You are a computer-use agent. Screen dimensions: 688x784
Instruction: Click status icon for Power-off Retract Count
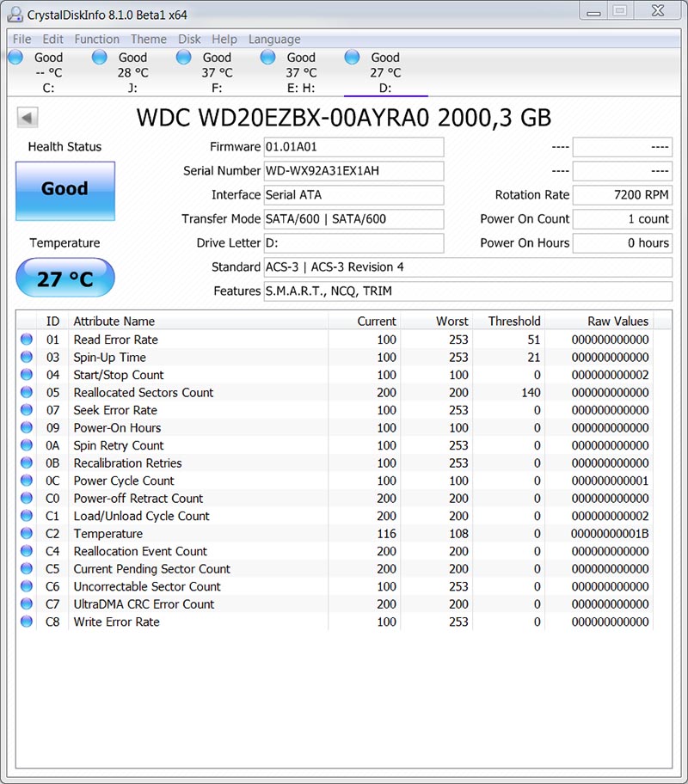point(27,498)
